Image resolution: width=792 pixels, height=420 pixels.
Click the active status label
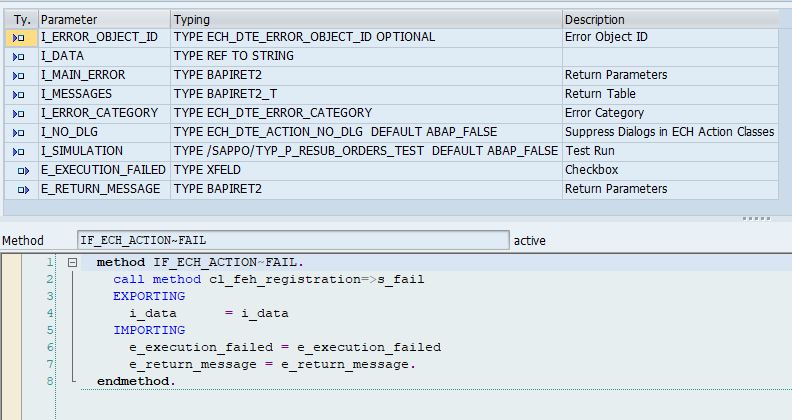point(529,241)
